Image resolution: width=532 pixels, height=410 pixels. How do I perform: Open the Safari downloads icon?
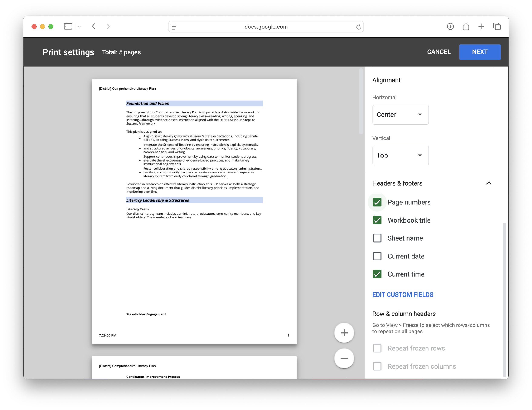coord(450,26)
